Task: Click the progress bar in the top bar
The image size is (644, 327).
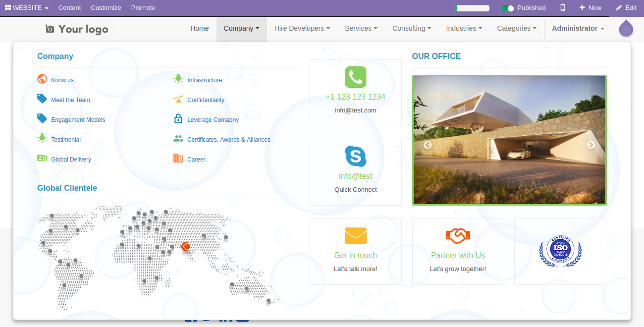Action: tap(472, 8)
